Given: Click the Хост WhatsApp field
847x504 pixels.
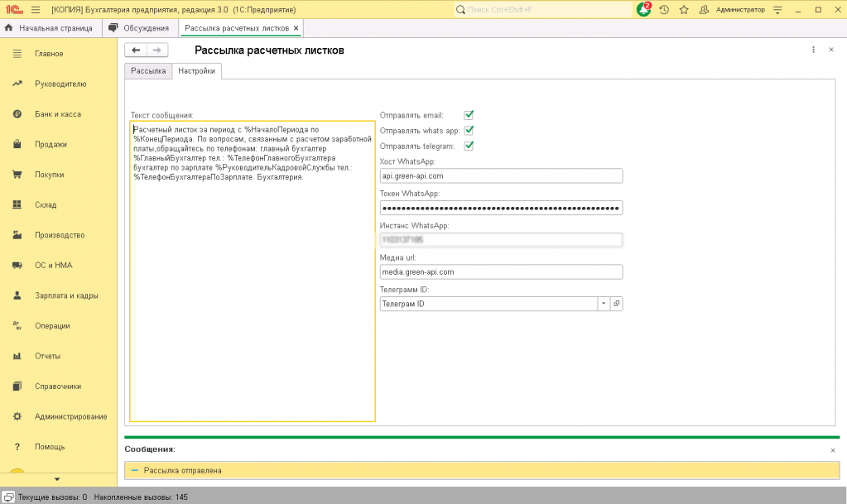Looking at the screenshot, I should pos(501,175).
